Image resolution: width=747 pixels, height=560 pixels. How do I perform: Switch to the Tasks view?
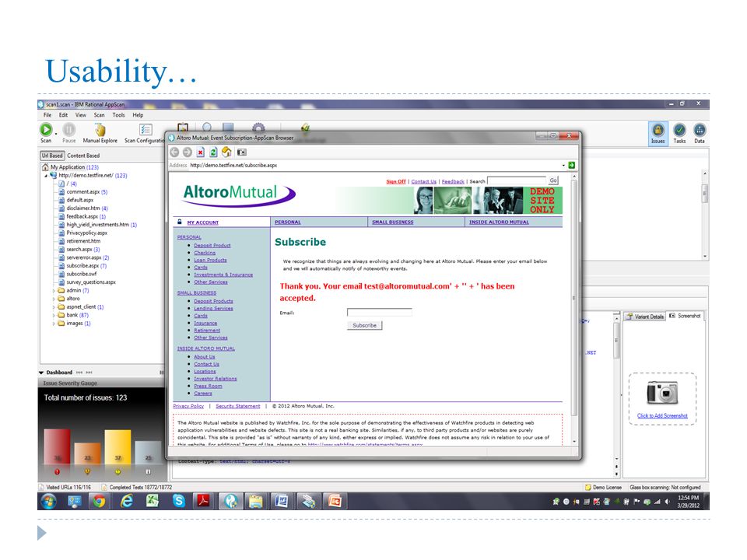679,133
